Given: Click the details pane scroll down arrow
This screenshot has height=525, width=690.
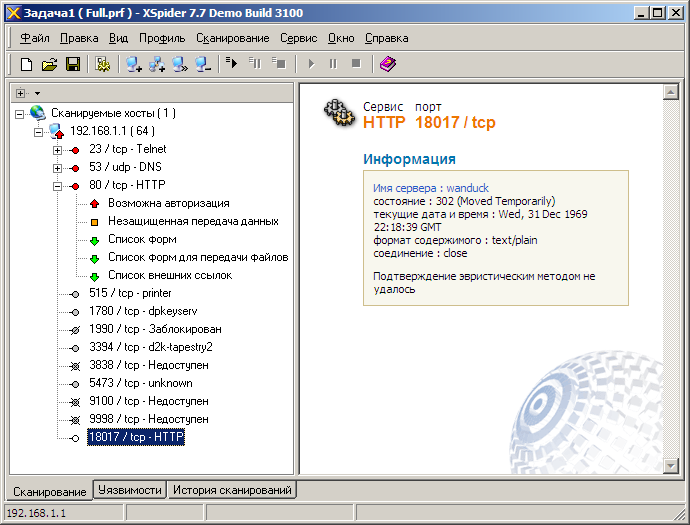Looking at the screenshot, I should pos(671,466).
